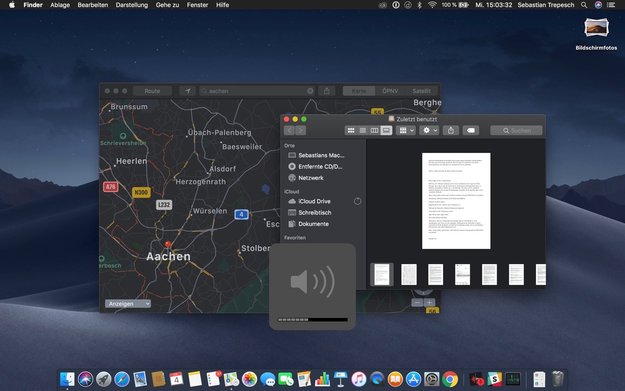This screenshot has width=625, height=391.
Task: Select second document thumbnail in gallery strip
Action: pyautogui.click(x=409, y=274)
